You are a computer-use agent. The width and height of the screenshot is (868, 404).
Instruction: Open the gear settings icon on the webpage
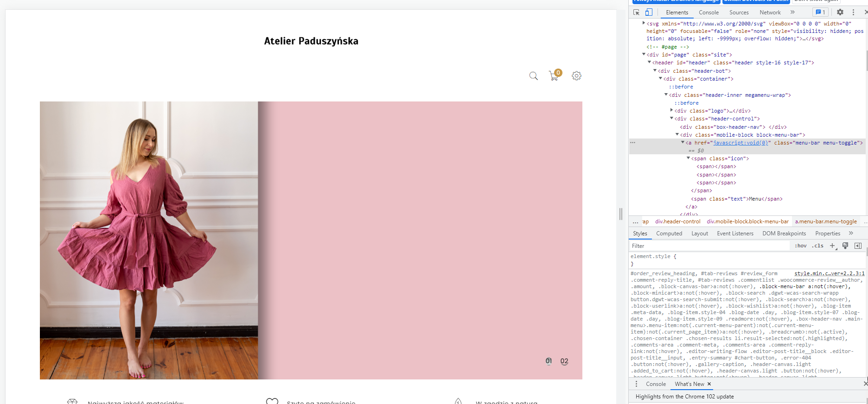576,76
